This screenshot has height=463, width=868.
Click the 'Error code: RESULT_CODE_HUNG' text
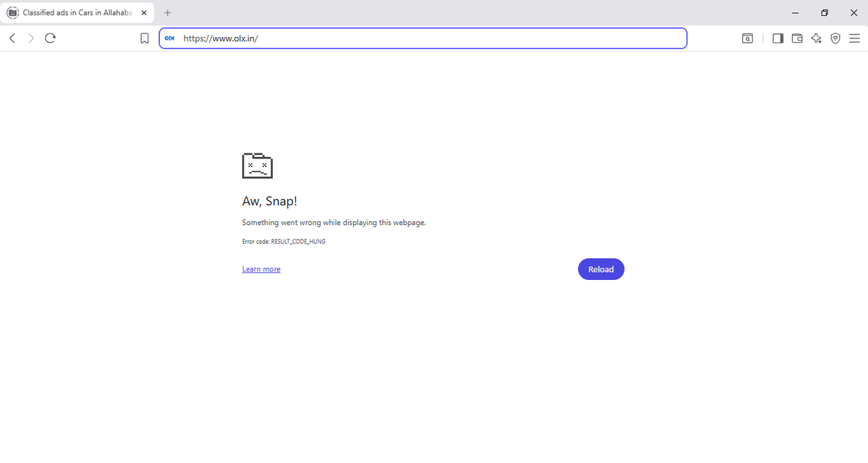(x=284, y=242)
